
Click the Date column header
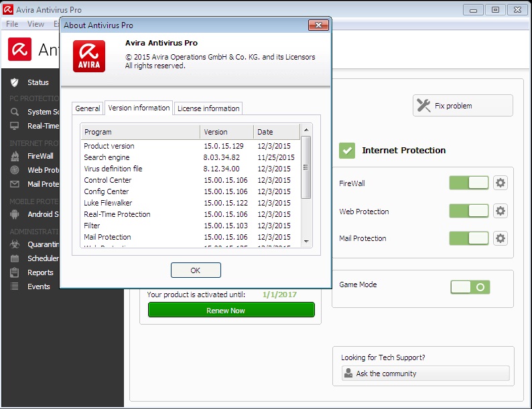(277, 132)
